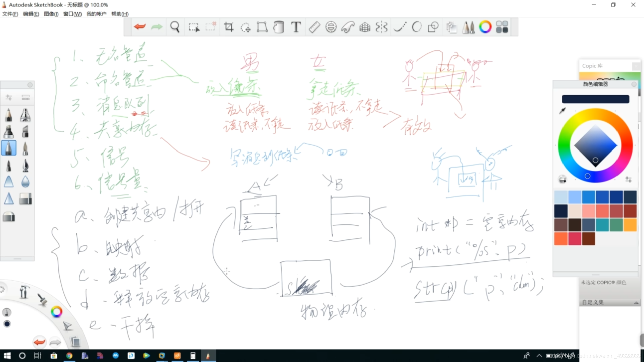Viewport: 644px width, 362px height.
Task: Select the Pencil brush in the brush palette
Action: [x=9, y=115]
